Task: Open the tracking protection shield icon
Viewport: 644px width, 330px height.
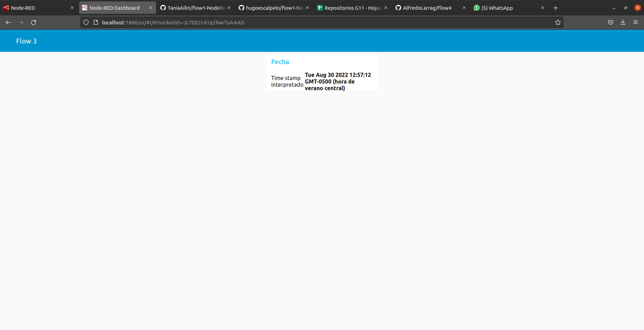Action: click(x=86, y=22)
